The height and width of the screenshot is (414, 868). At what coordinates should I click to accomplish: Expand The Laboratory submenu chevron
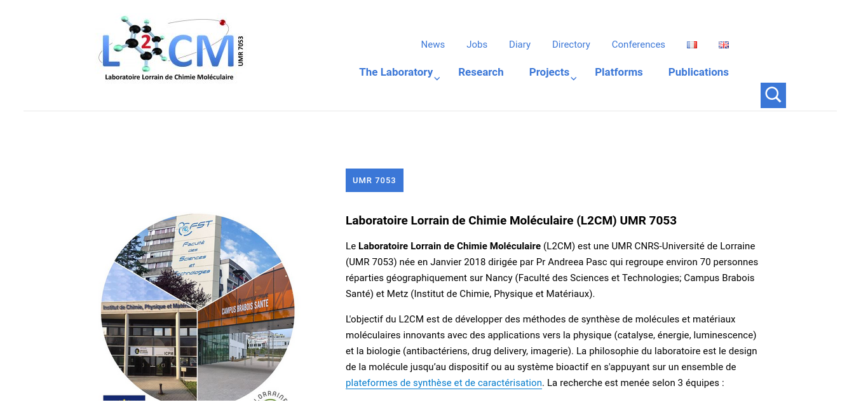click(x=437, y=78)
